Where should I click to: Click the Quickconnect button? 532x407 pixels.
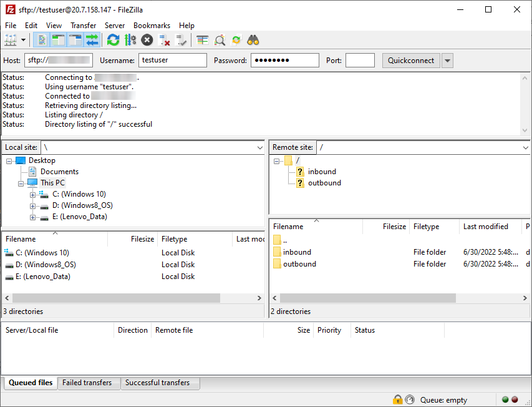tap(411, 61)
